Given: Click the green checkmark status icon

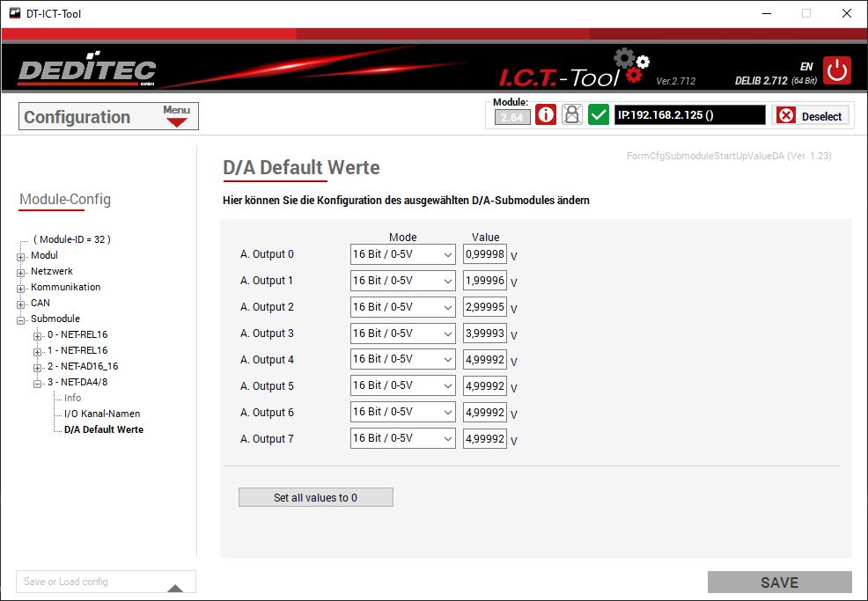Looking at the screenshot, I should click(x=599, y=115).
